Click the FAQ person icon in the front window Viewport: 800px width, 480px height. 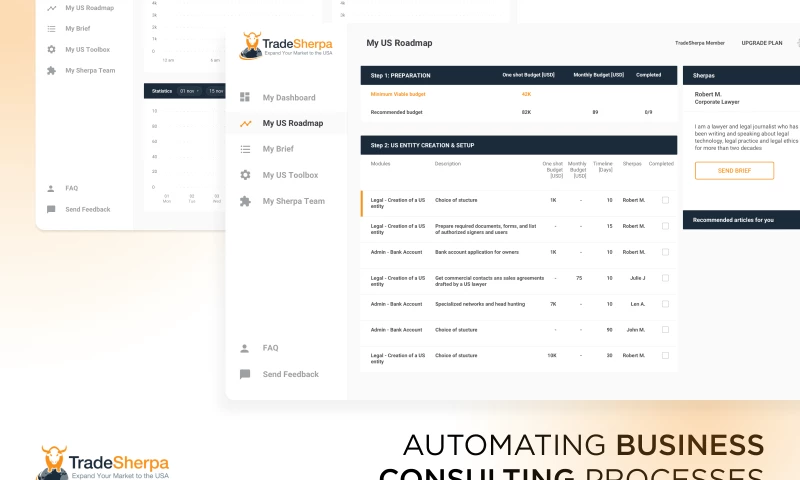pyautogui.click(x=245, y=348)
